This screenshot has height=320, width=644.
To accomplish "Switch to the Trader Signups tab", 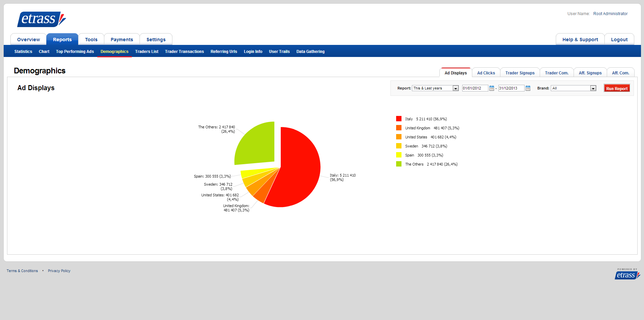I will pyautogui.click(x=520, y=73).
